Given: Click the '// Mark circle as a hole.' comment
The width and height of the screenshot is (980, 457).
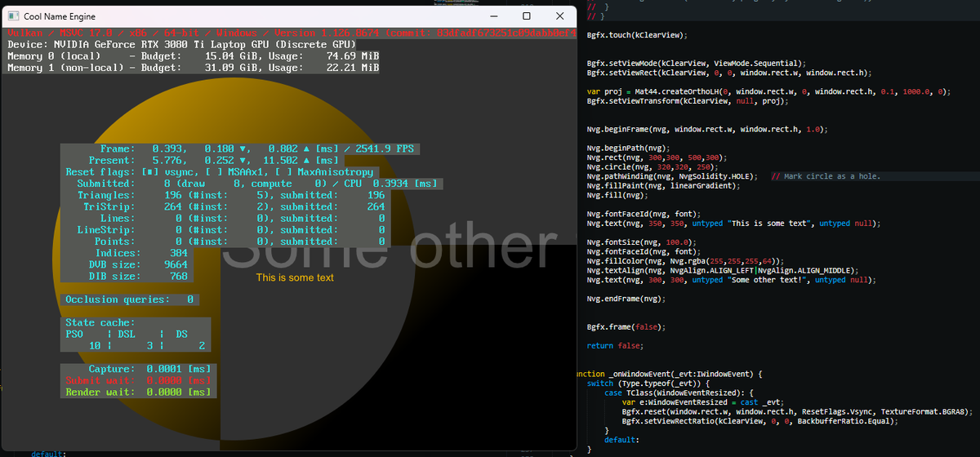Looking at the screenshot, I should click(826, 176).
